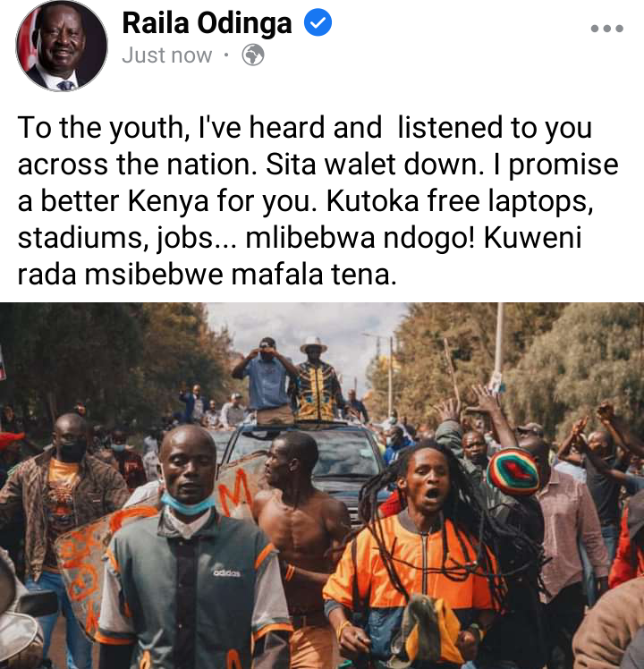The width and height of the screenshot is (644, 669).
Task: Click the word "Kenya" in the post
Action: point(168,201)
